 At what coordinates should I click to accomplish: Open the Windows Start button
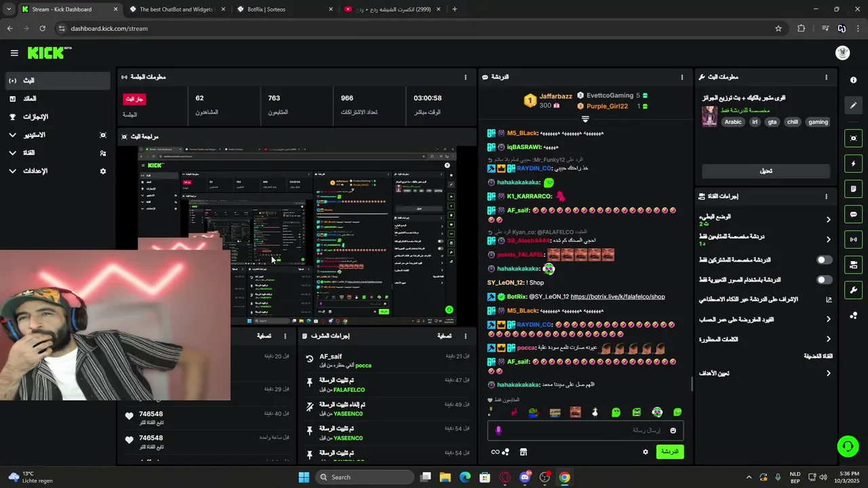pyautogui.click(x=304, y=477)
